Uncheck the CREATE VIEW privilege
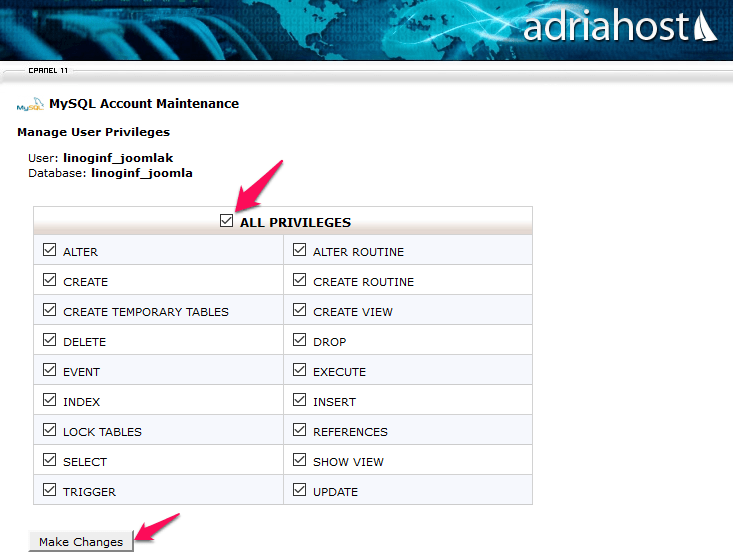The image size is (733, 558). point(300,309)
